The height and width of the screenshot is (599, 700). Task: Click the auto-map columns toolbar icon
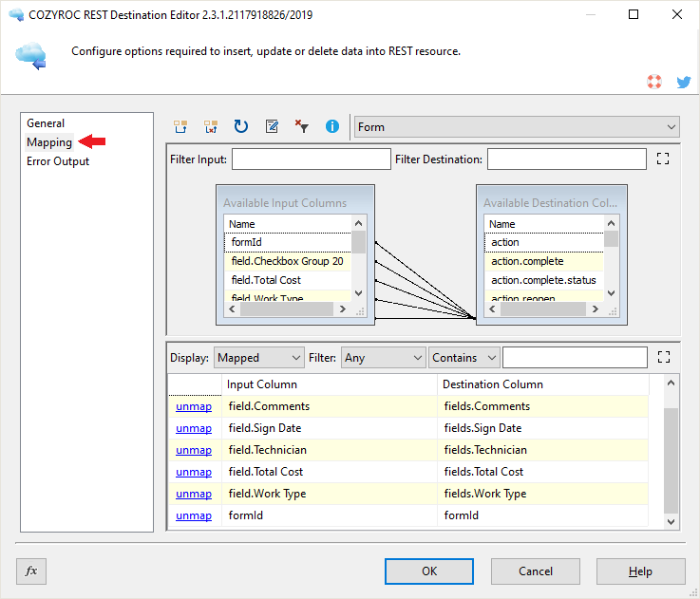pyautogui.click(x=180, y=127)
